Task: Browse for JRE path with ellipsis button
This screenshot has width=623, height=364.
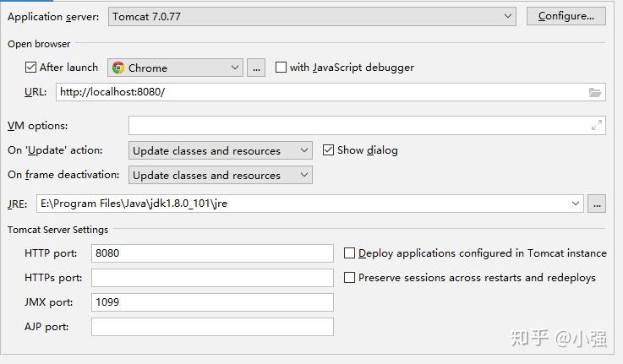Action: pyautogui.click(x=597, y=204)
